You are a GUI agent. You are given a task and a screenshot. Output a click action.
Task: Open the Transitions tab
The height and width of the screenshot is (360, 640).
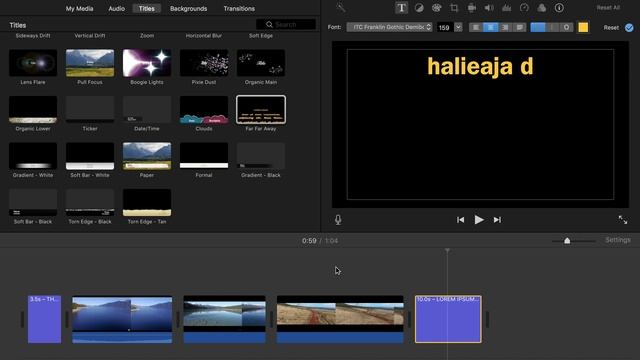pyautogui.click(x=239, y=8)
